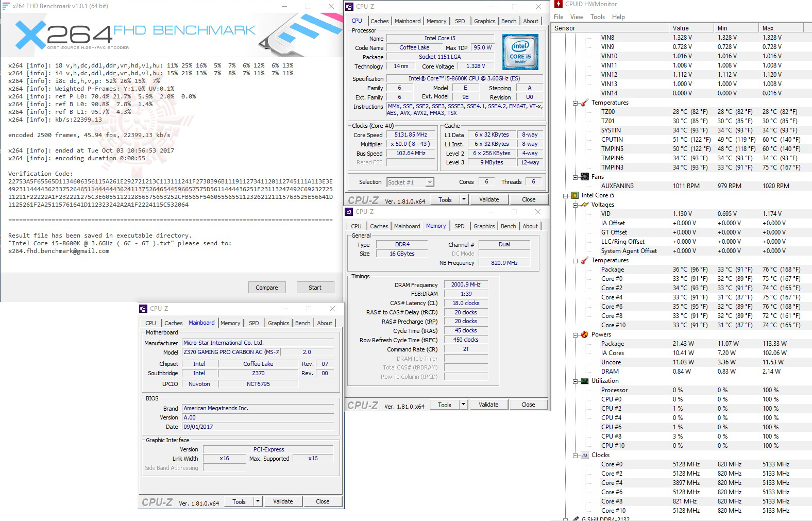Click the Compare button in x264 FHD Benchmark
Image resolution: width=812 pixels, height=521 pixels.
267,288
